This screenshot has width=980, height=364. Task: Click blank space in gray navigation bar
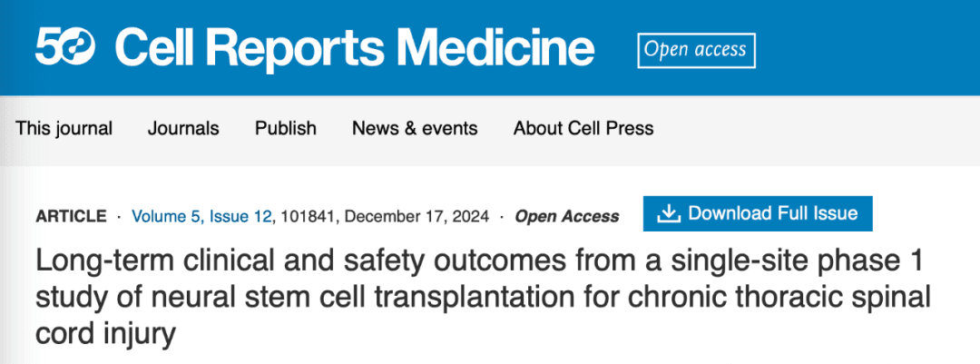pos(812,130)
